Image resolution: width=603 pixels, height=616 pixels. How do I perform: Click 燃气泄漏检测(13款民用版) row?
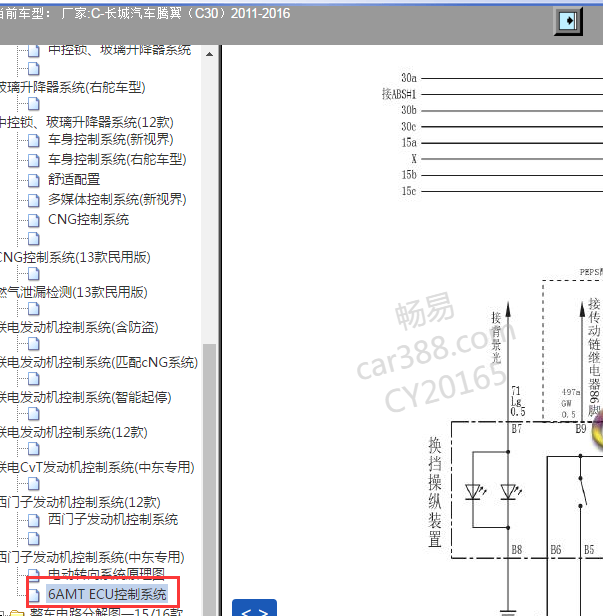(x=73, y=293)
